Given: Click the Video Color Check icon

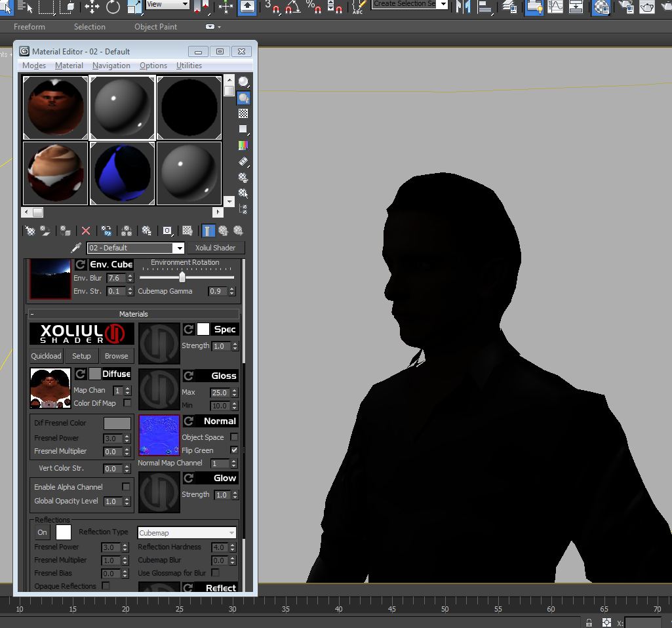Looking at the screenshot, I should (243, 146).
